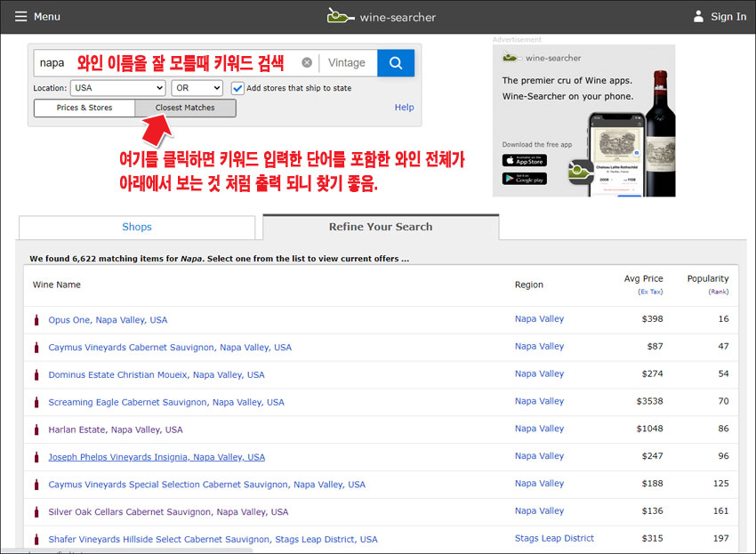Click popularity rank 16 for Opus One

724,319
